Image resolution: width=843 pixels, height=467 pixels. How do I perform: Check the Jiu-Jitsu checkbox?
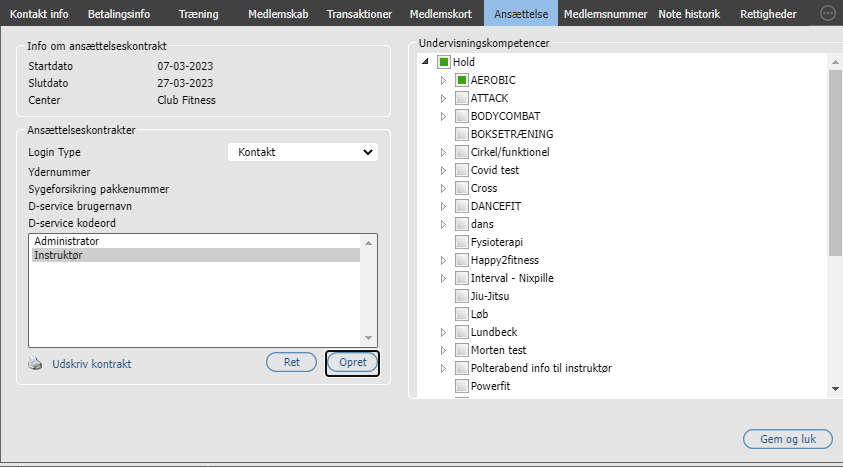pyautogui.click(x=461, y=296)
